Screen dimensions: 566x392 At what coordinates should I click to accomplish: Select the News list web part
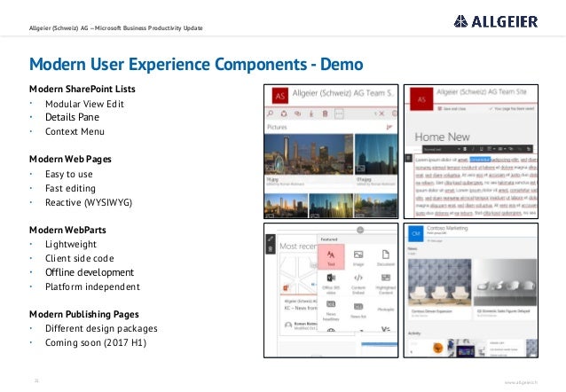click(358, 310)
